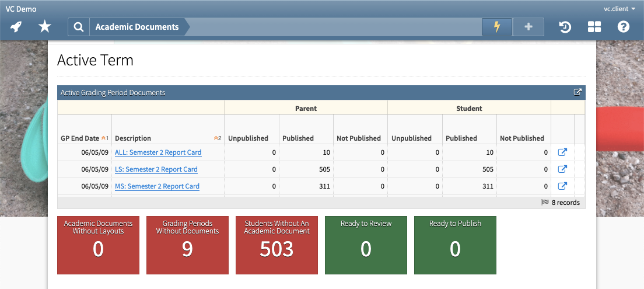Open Students Without An Academic Document tile
Image resolution: width=644 pixels, height=289 pixels.
pos(276,245)
